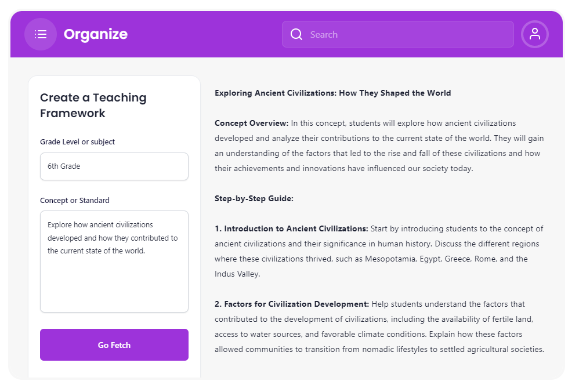Click the Step-by-Step Guide heading

[254, 198]
